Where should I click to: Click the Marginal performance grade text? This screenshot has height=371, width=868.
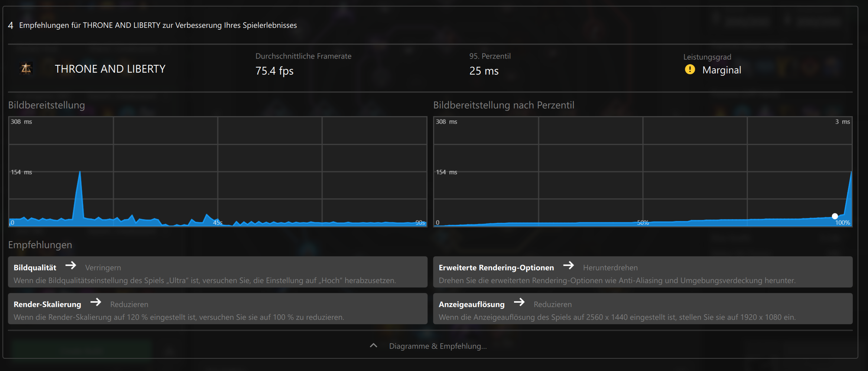tap(722, 70)
